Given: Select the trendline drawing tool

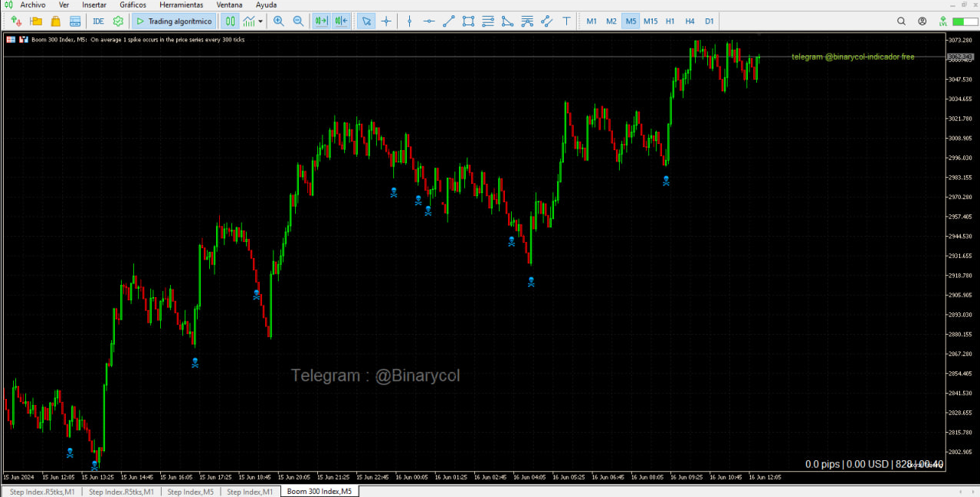Looking at the screenshot, I should pos(449,21).
